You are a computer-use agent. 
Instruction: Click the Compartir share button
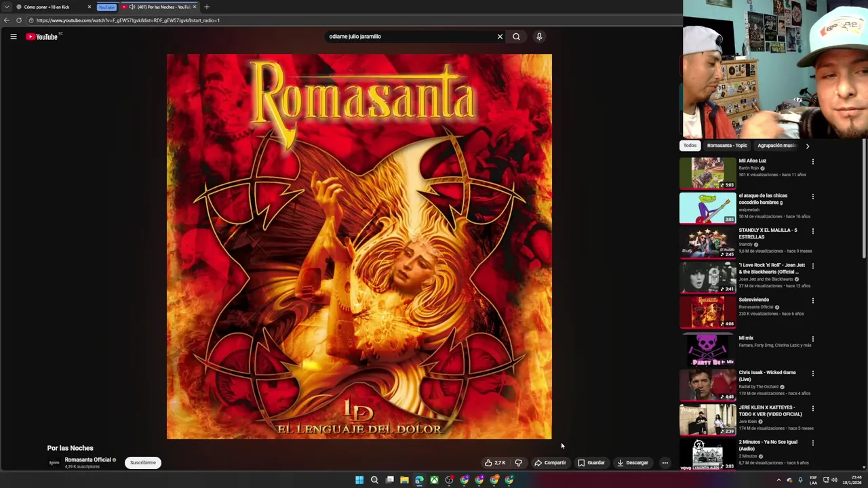[550, 463]
